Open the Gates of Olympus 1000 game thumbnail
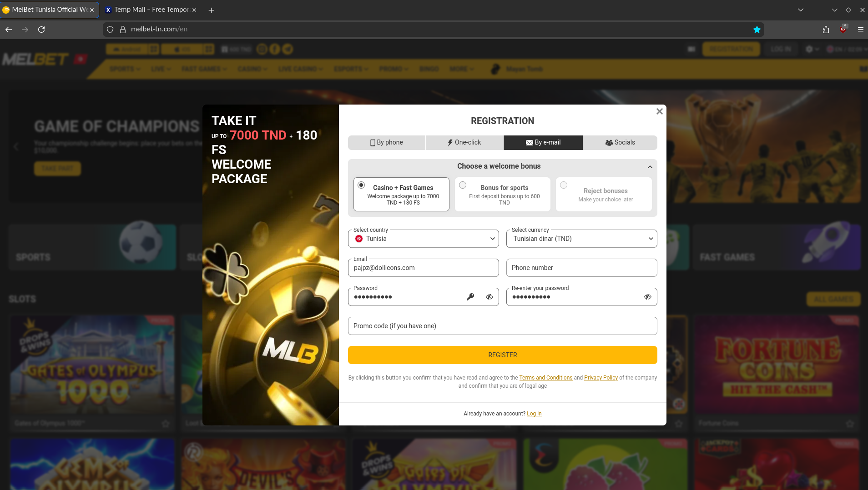 pyautogui.click(x=92, y=365)
